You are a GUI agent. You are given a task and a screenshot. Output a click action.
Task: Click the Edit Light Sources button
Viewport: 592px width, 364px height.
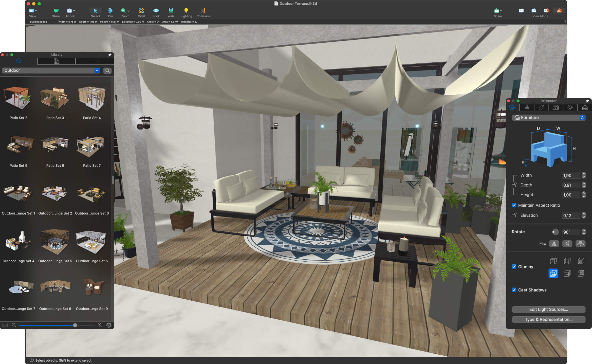(x=548, y=309)
